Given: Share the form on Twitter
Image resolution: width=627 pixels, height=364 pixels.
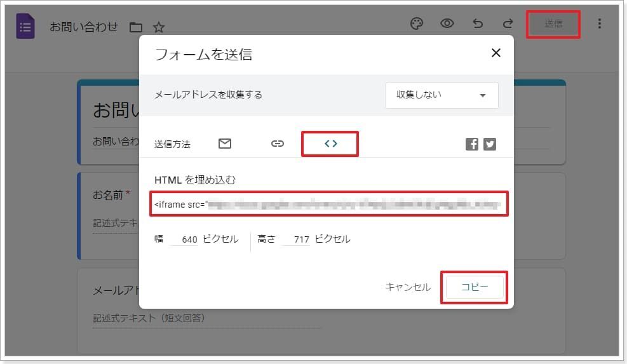Looking at the screenshot, I should (x=490, y=144).
